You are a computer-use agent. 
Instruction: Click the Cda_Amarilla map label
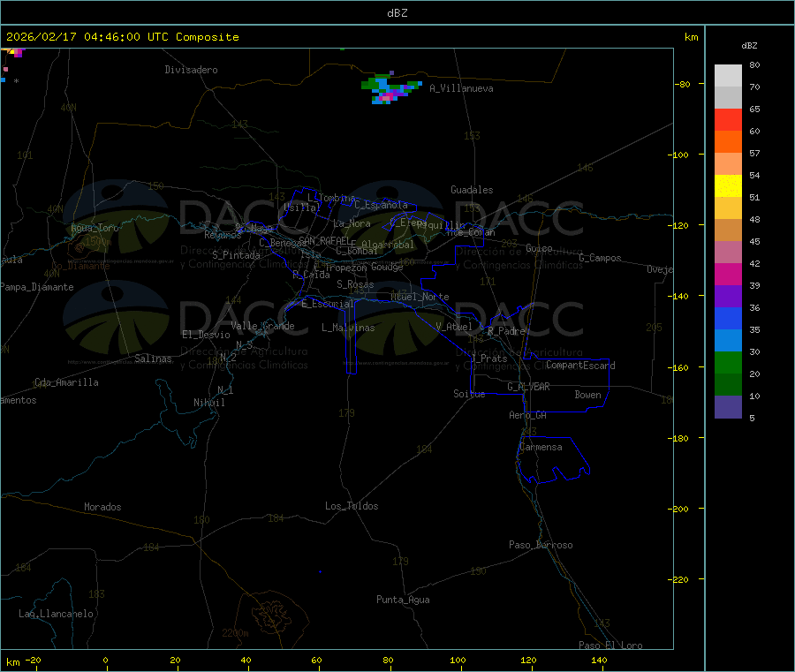[67, 382]
